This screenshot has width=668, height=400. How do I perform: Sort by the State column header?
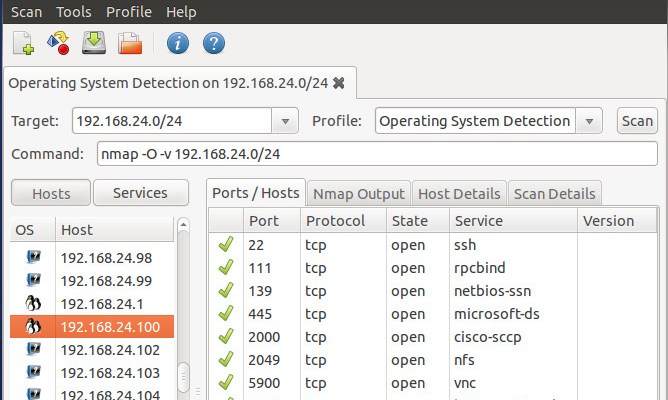click(x=418, y=221)
